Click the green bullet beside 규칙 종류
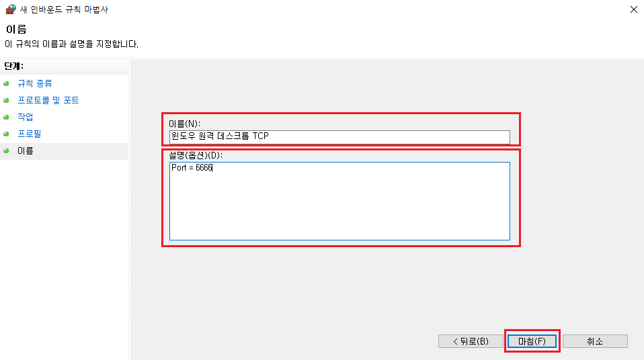 click(6, 83)
